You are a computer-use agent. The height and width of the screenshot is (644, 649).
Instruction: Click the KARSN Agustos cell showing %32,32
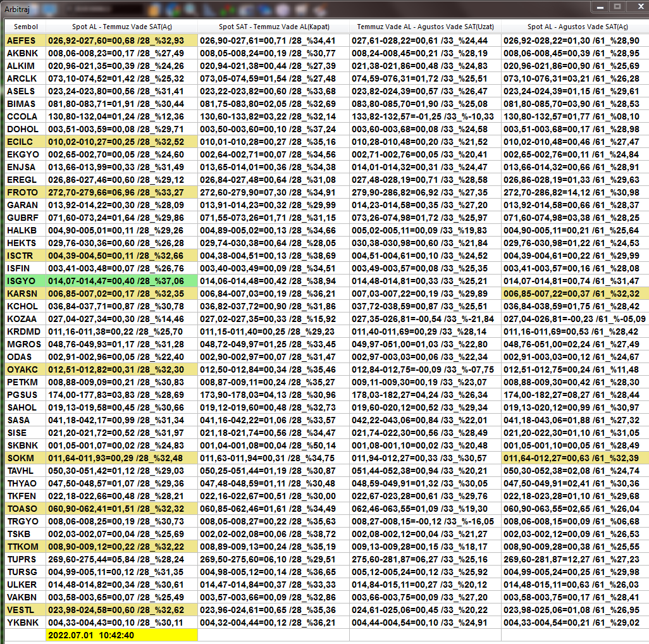click(x=576, y=294)
